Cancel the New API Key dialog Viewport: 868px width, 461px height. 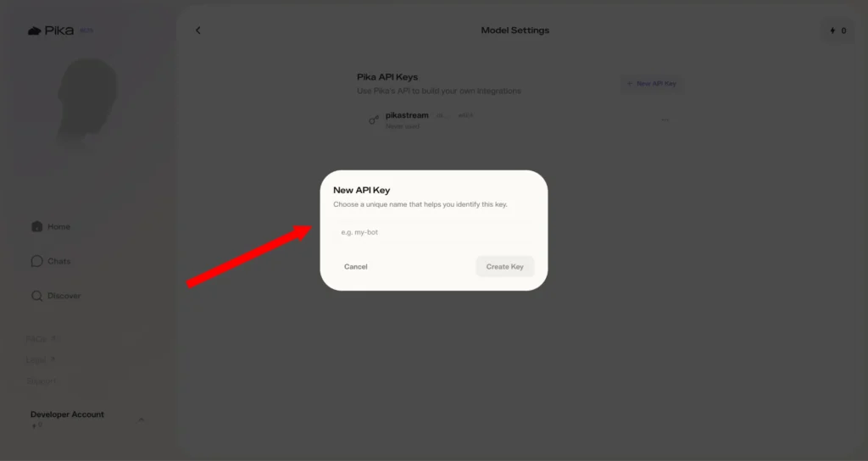(356, 267)
